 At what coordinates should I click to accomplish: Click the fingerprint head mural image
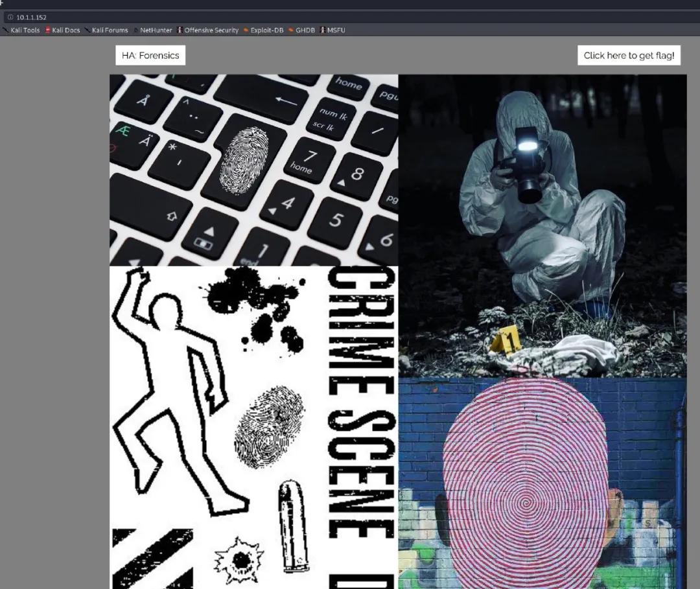[542, 483]
